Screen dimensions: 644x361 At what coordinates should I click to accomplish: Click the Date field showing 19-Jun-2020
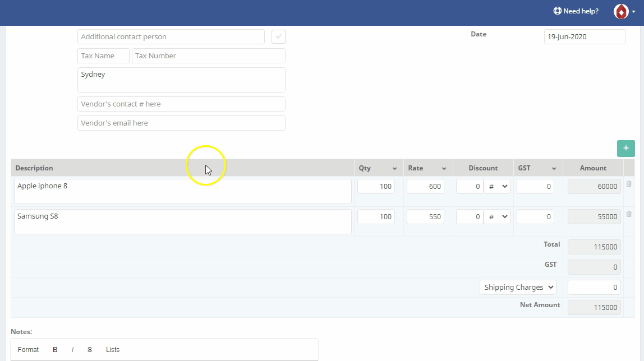tap(585, 36)
